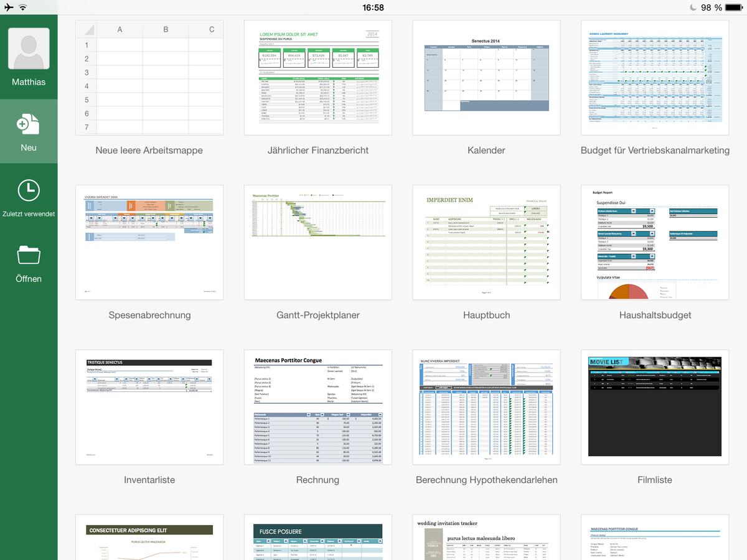
Task: Tap the 98 % battery percentage
Action: click(x=712, y=7)
